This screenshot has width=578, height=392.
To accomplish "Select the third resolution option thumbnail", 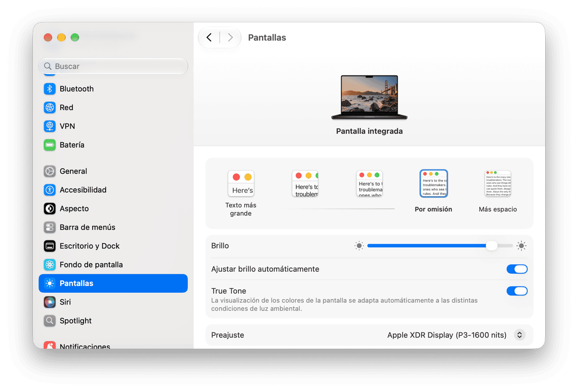I will click(369, 183).
